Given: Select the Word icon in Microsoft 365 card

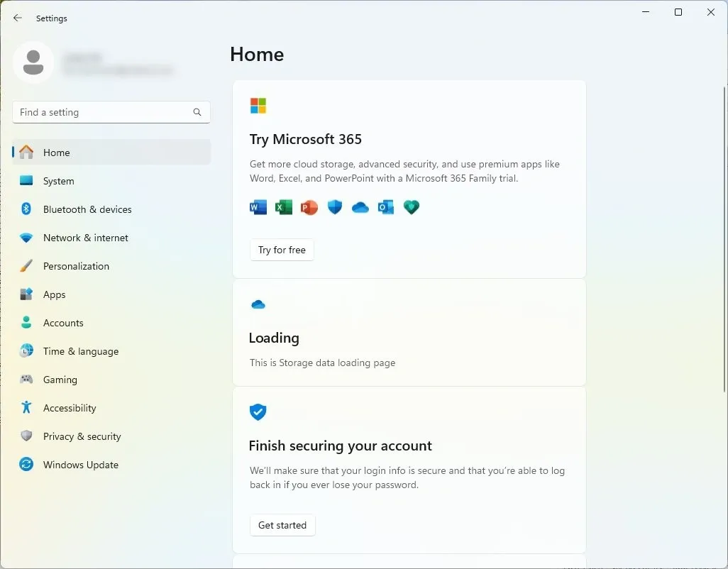Looking at the screenshot, I should (x=258, y=207).
